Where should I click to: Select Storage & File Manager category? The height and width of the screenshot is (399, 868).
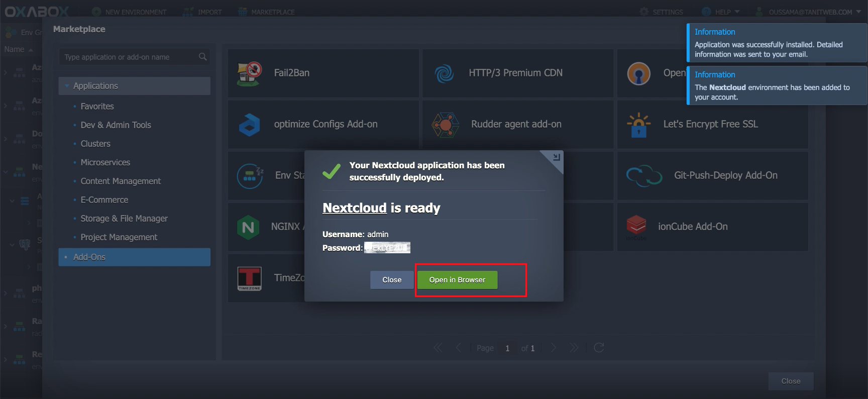124,218
